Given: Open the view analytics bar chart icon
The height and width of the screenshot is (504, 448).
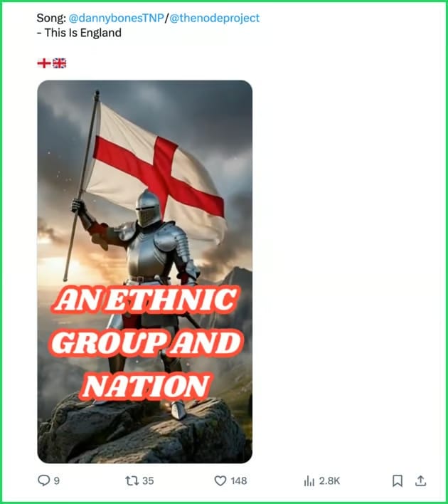Looking at the screenshot, I should [x=309, y=481].
